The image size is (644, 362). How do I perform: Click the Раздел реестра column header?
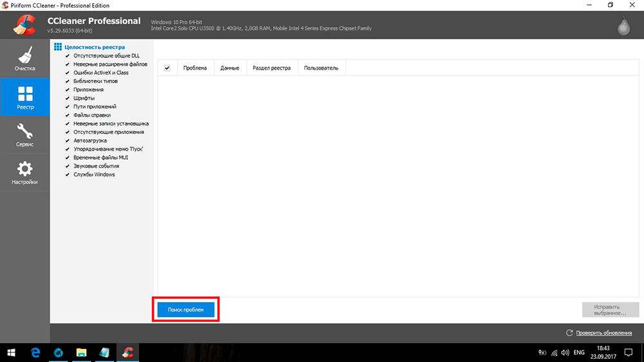(271, 68)
